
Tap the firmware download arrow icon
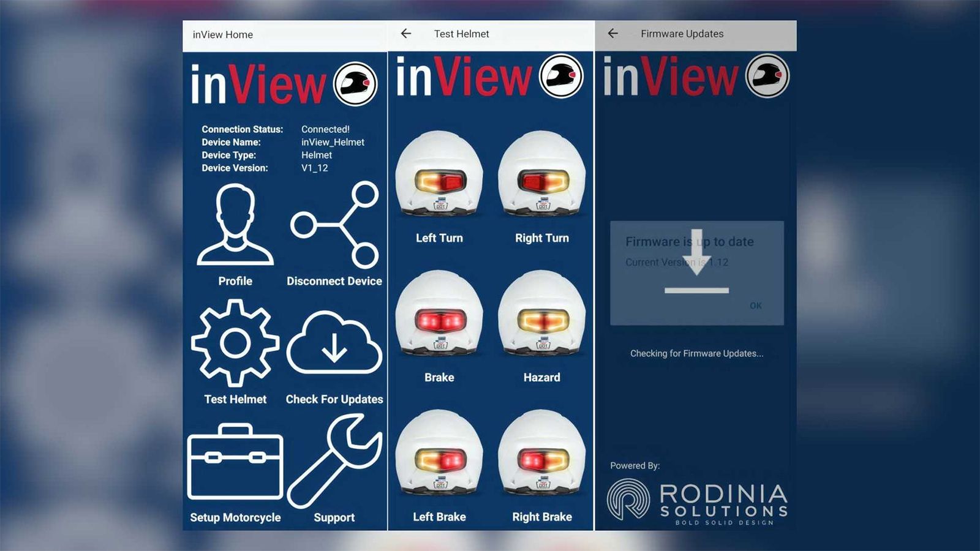tap(697, 261)
